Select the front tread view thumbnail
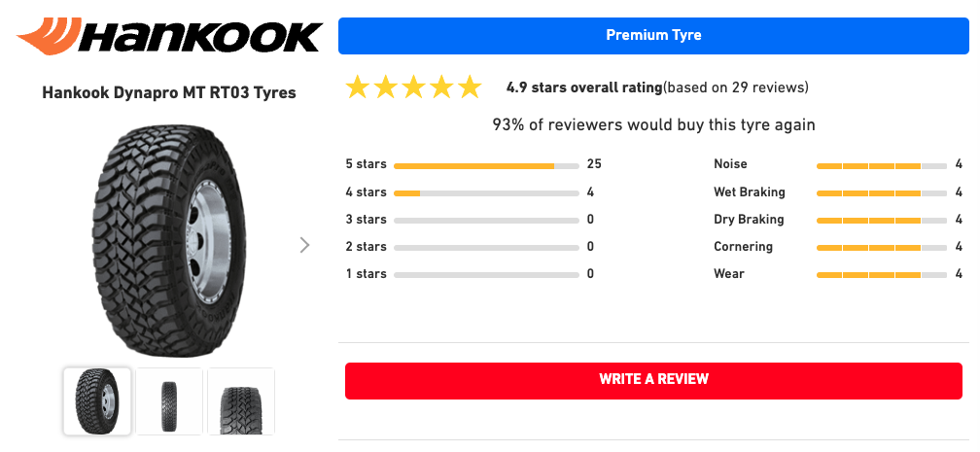The image size is (980, 452). pyautogui.click(x=169, y=400)
